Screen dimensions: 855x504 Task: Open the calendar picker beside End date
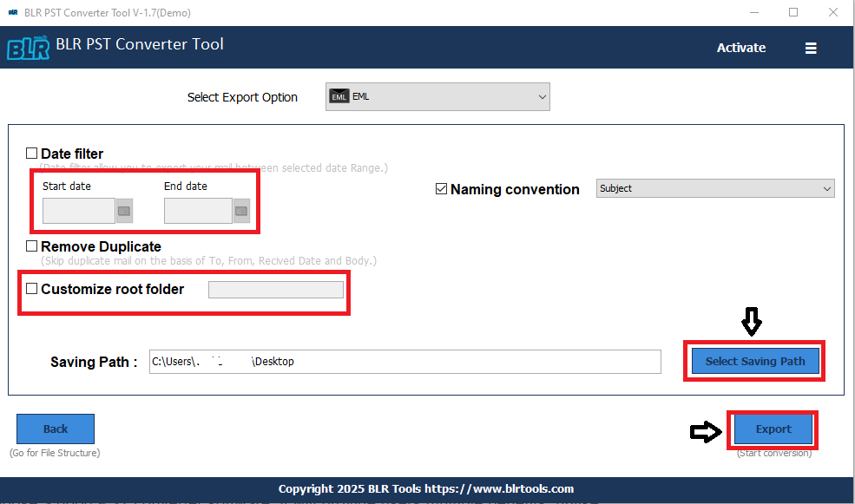point(240,210)
